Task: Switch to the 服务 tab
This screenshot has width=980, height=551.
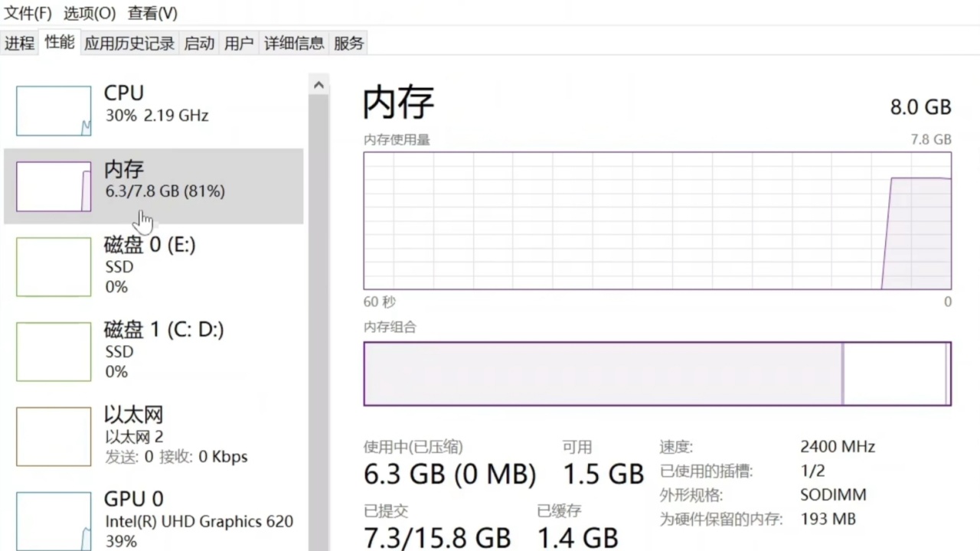Action: (x=348, y=44)
